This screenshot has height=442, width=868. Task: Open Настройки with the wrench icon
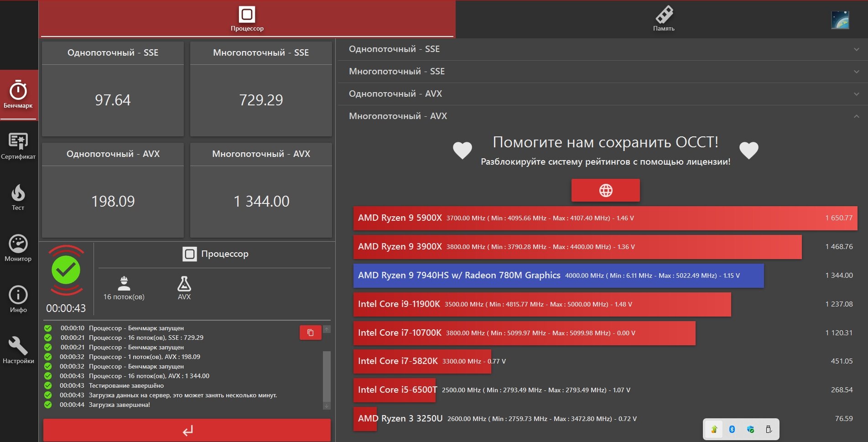tap(18, 350)
